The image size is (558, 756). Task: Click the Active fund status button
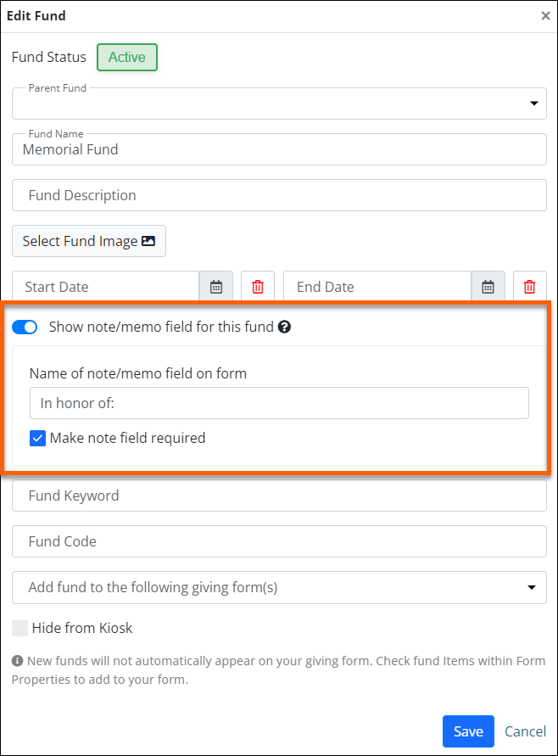coord(127,58)
